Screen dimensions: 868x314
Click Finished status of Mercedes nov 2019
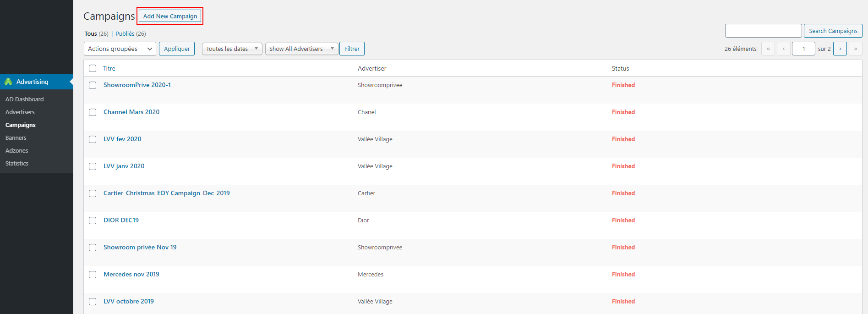[623, 274]
